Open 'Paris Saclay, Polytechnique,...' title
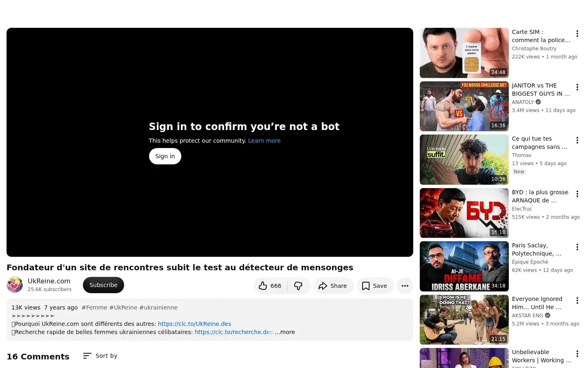Image resolution: width=588 pixels, height=368 pixels. (537, 249)
